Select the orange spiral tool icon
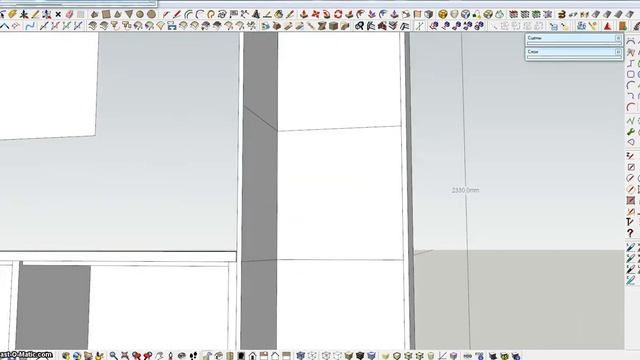 tap(211, 15)
